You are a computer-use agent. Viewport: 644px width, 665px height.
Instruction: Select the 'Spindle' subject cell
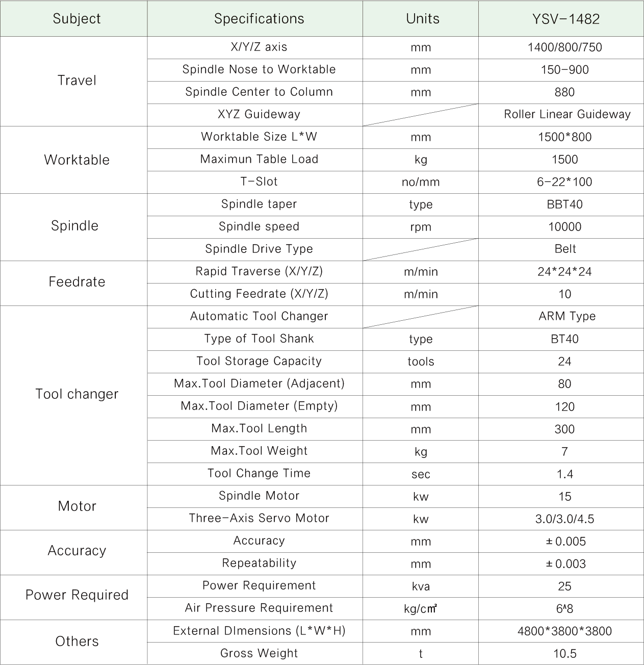coord(74,227)
